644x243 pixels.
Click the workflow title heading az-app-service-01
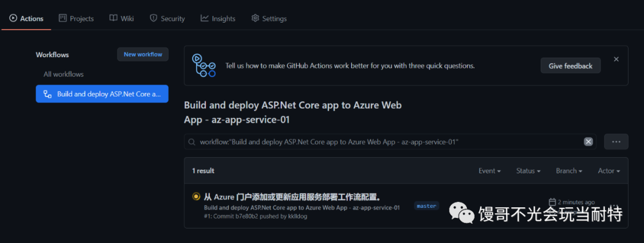click(x=293, y=113)
